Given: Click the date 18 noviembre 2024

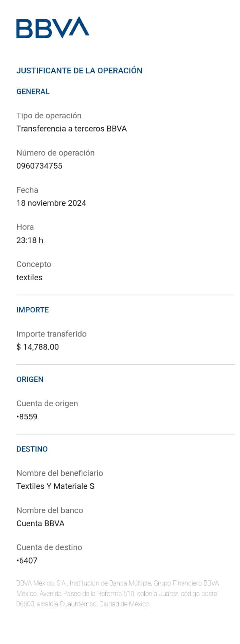Looking at the screenshot, I should point(51,203).
